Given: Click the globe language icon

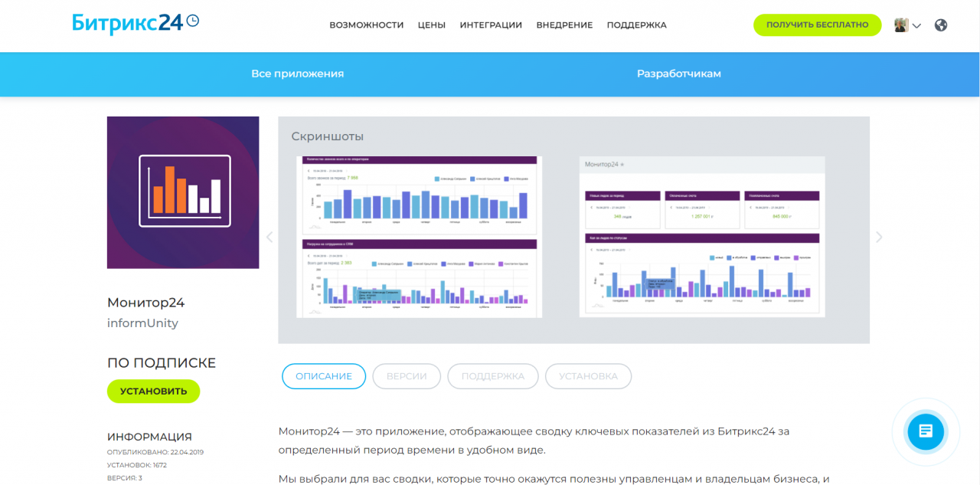Looking at the screenshot, I should click(x=941, y=25).
